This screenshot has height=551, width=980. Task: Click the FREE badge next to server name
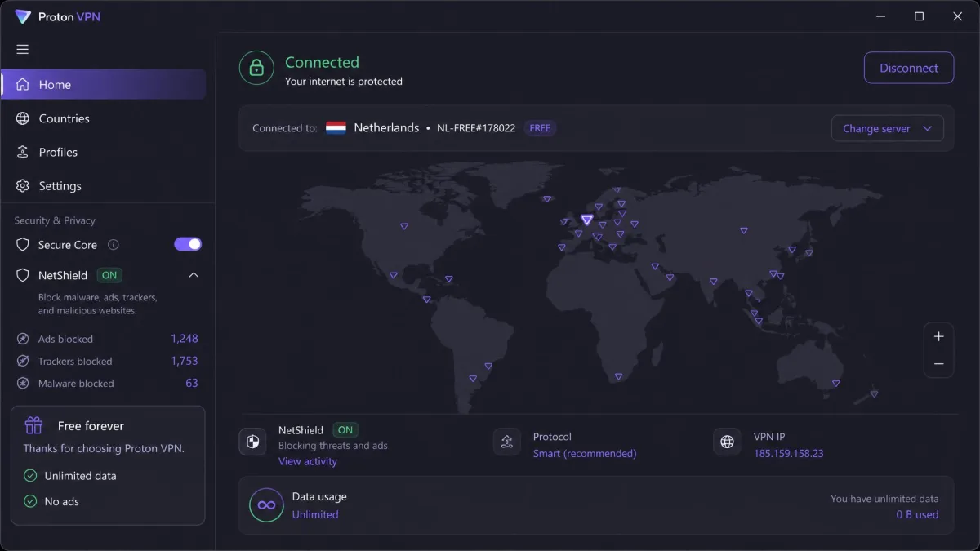pyautogui.click(x=540, y=128)
